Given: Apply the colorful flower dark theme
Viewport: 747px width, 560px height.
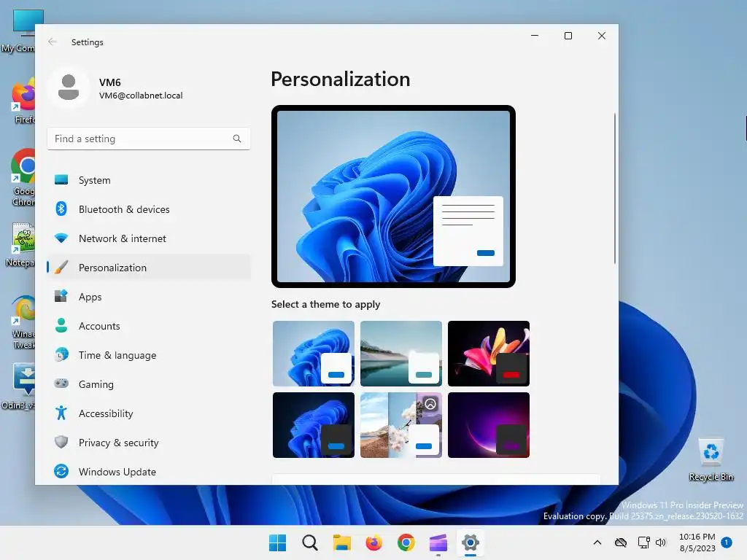Looking at the screenshot, I should (488, 354).
